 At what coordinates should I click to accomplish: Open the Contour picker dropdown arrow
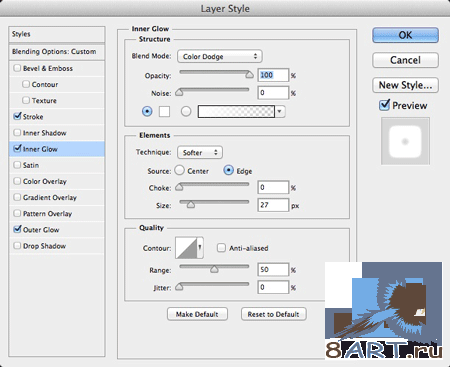point(200,247)
